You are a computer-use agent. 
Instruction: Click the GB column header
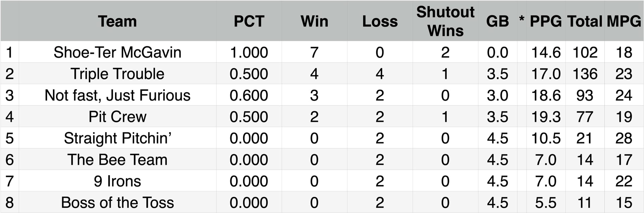[497, 21]
